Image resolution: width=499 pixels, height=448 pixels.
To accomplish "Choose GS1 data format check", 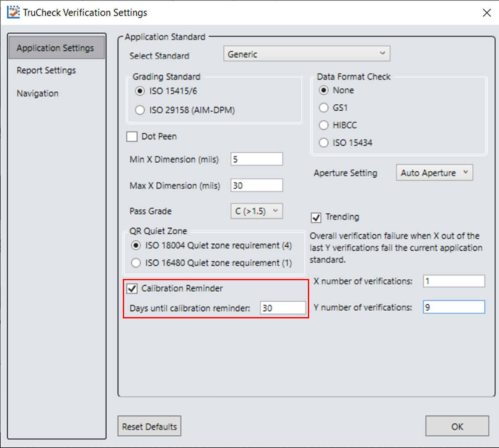I will coord(324,108).
